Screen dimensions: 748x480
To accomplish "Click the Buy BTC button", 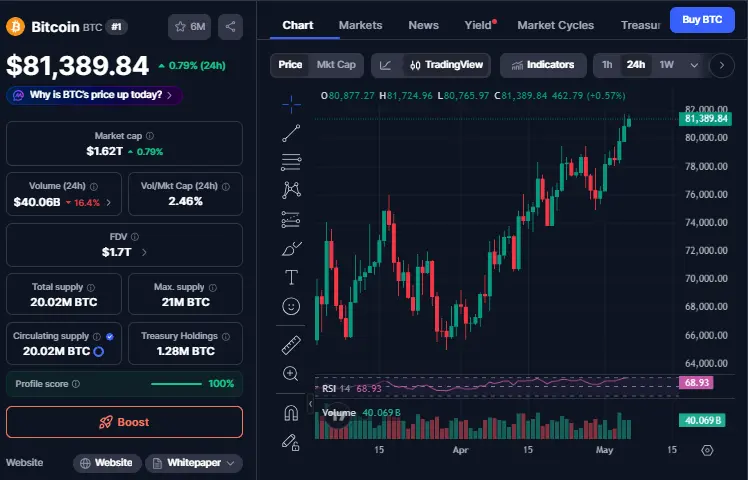I will pyautogui.click(x=702, y=20).
